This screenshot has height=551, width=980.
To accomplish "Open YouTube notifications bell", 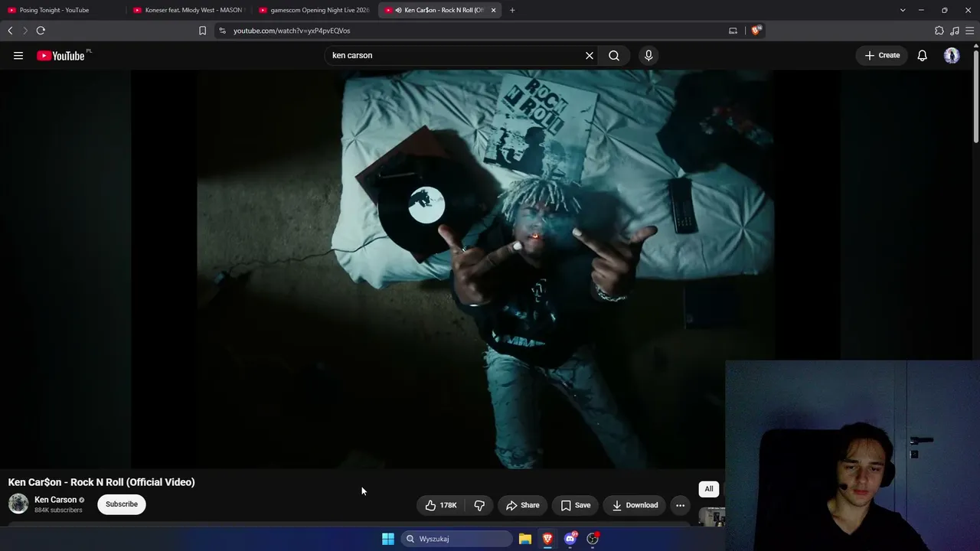I will pyautogui.click(x=923, y=55).
